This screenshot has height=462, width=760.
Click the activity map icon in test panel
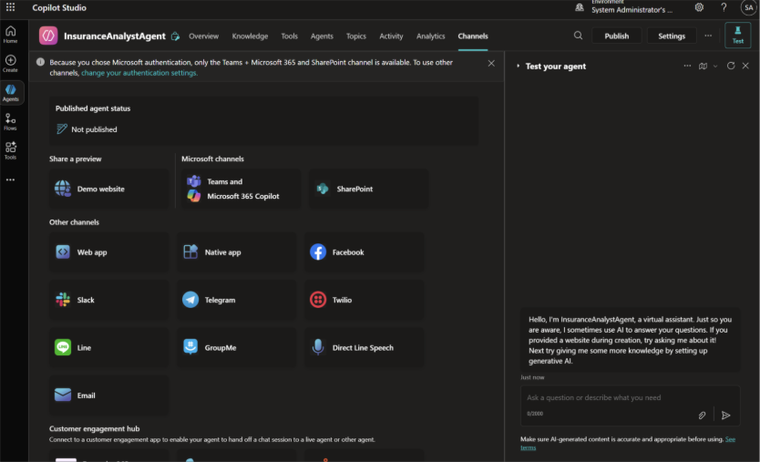703,66
